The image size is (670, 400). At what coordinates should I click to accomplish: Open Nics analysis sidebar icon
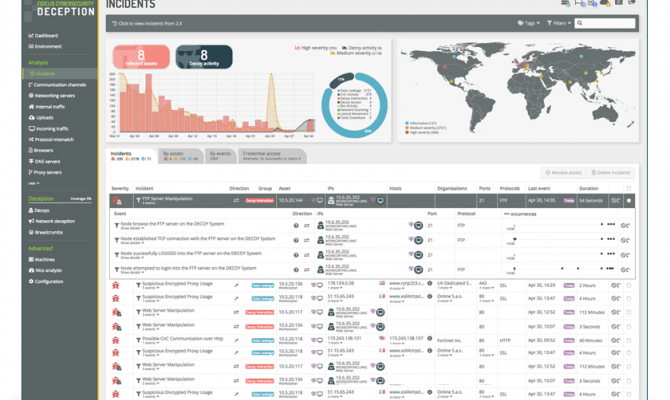31,270
